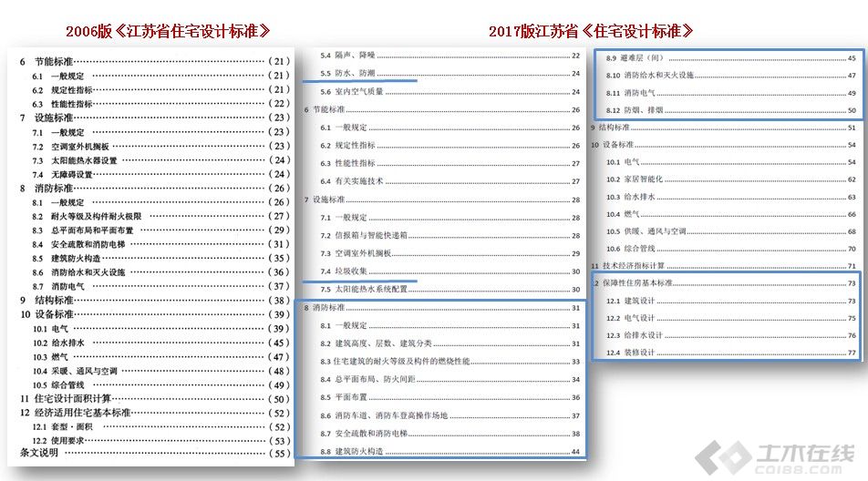Select the '12.4 装修设计' entry
The height and width of the screenshot is (481, 868).
coord(631,353)
